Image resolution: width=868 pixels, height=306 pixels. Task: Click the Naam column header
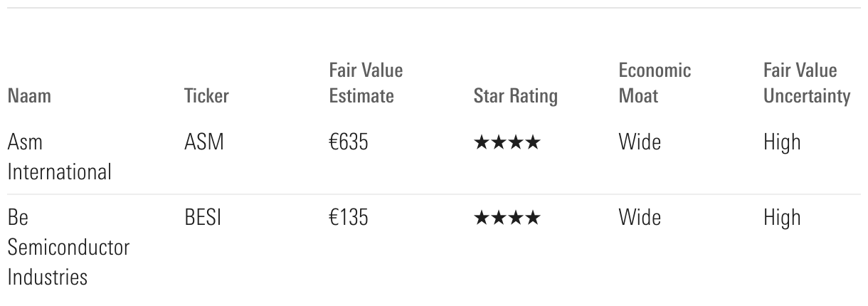pyautogui.click(x=29, y=96)
